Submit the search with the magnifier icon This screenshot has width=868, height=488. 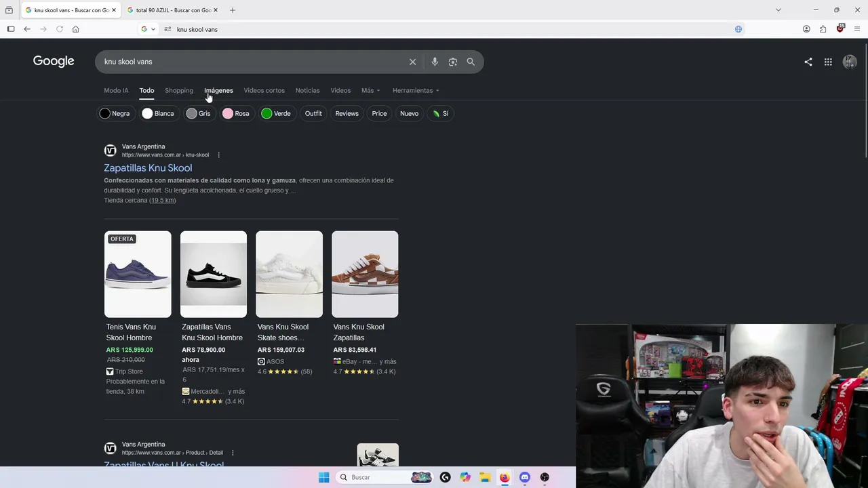[471, 62]
